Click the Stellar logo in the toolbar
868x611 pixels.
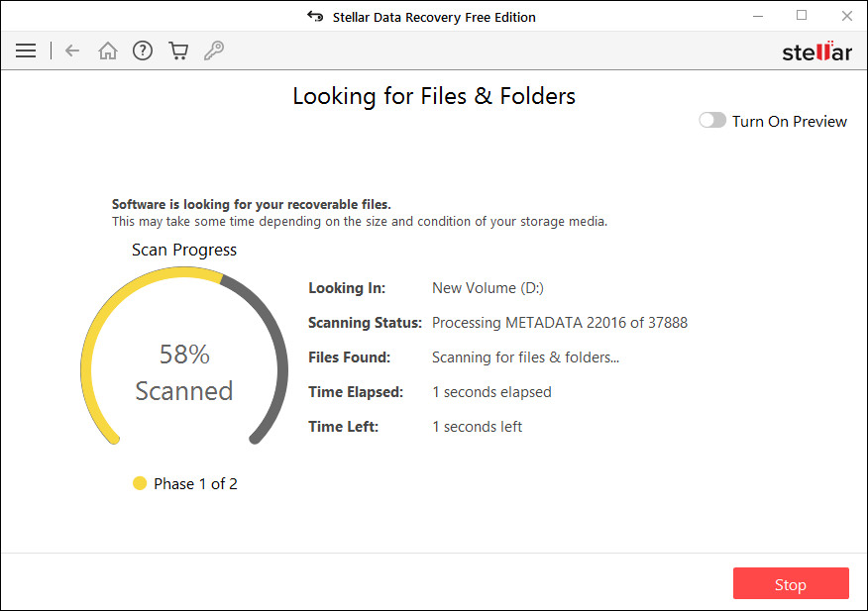point(817,51)
